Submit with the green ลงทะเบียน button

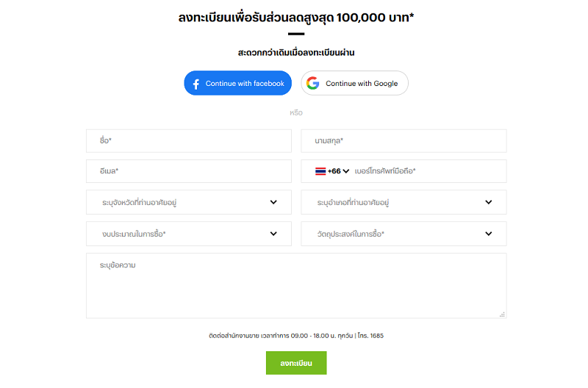click(x=296, y=363)
